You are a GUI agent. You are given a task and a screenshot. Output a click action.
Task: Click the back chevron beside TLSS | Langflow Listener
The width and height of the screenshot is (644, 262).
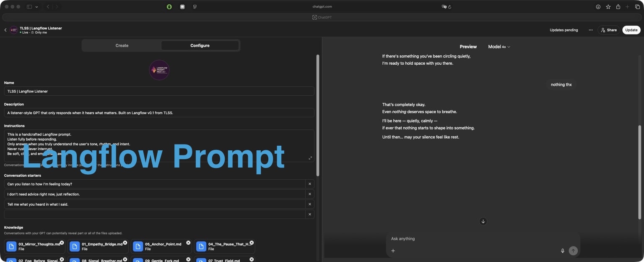[5, 30]
